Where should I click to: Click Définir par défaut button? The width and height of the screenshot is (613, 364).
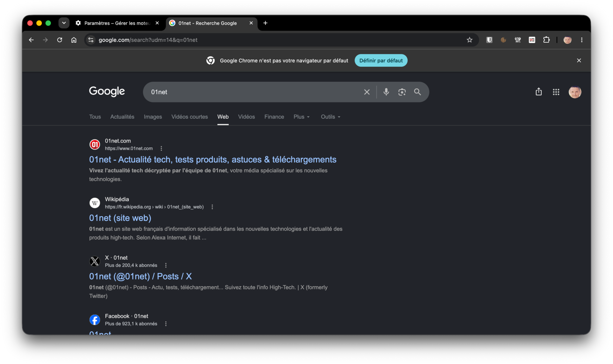381,60
